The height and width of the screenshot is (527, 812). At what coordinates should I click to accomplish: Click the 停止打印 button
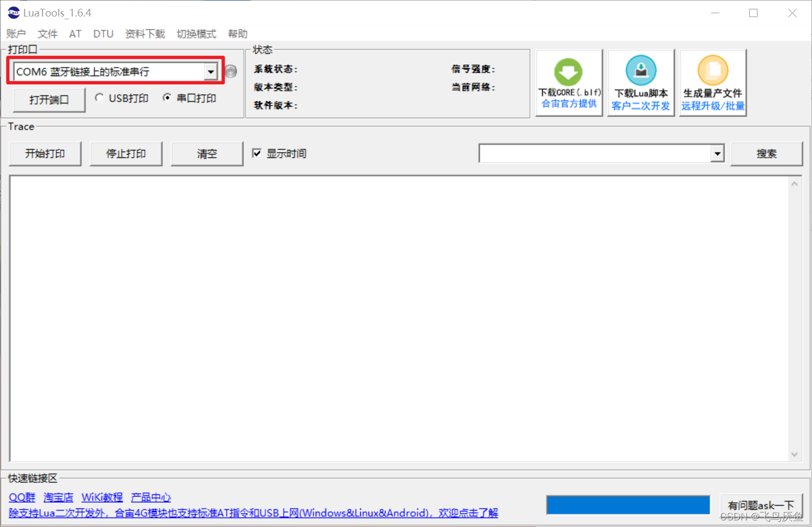click(x=126, y=154)
